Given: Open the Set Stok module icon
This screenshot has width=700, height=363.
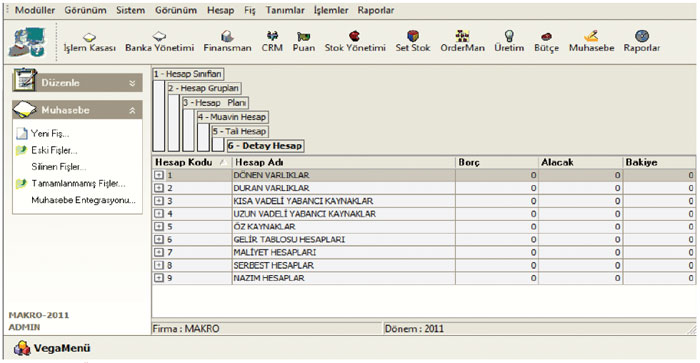Looking at the screenshot, I should [413, 36].
